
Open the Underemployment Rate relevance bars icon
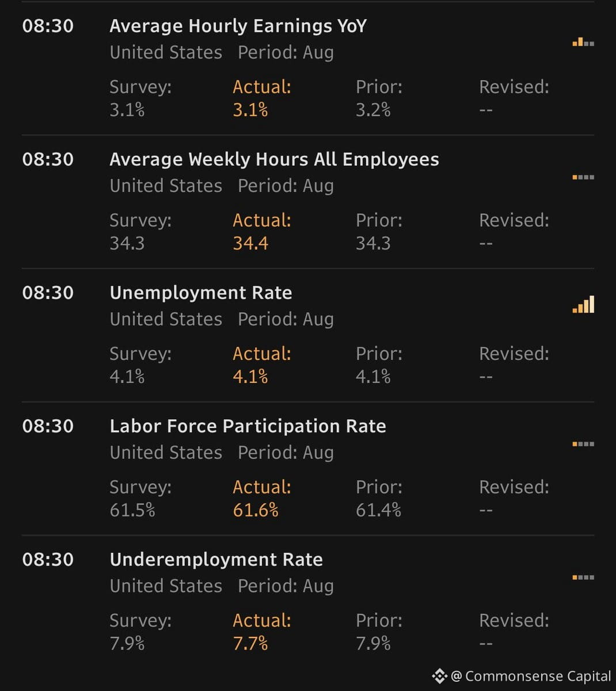click(x=583, y=578)
